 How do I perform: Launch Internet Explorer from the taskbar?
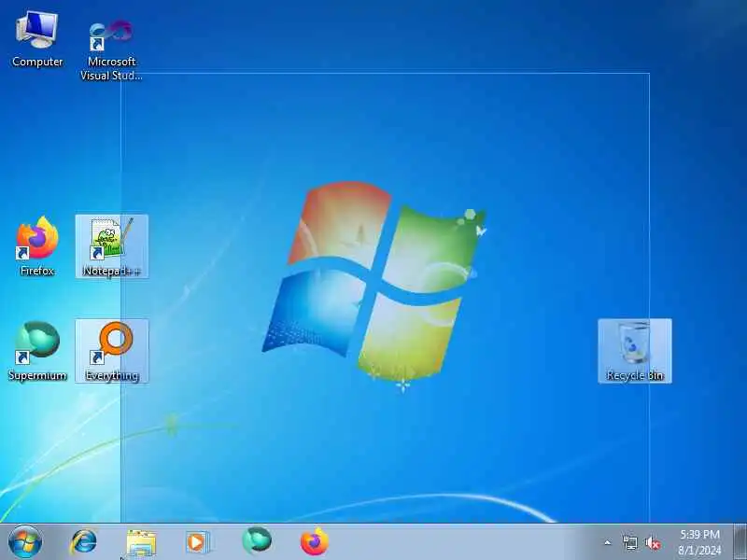click(x=83, y=542)
